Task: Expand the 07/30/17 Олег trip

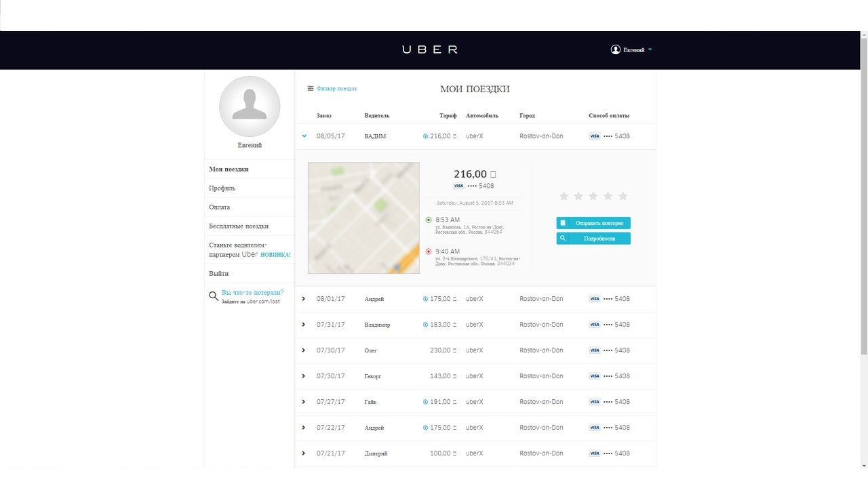Action: tap(304, 350)
